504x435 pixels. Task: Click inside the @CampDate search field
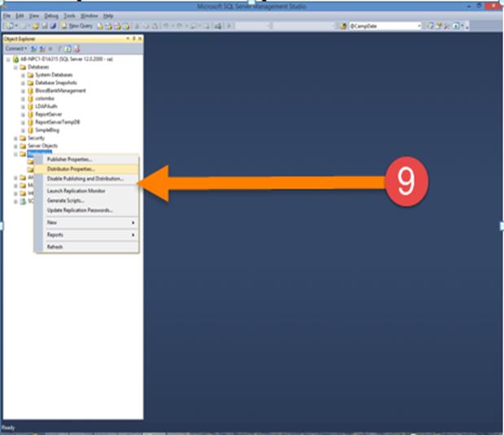[x=383, y=26]
